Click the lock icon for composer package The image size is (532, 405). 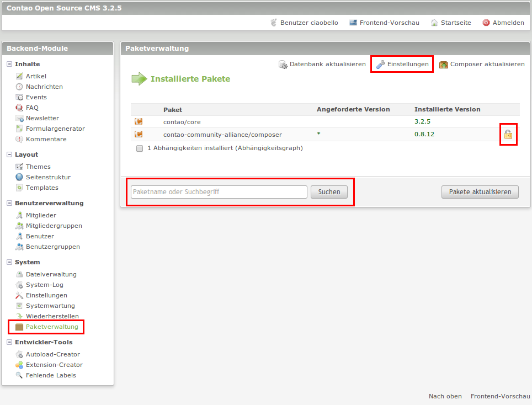coord(508,134)
